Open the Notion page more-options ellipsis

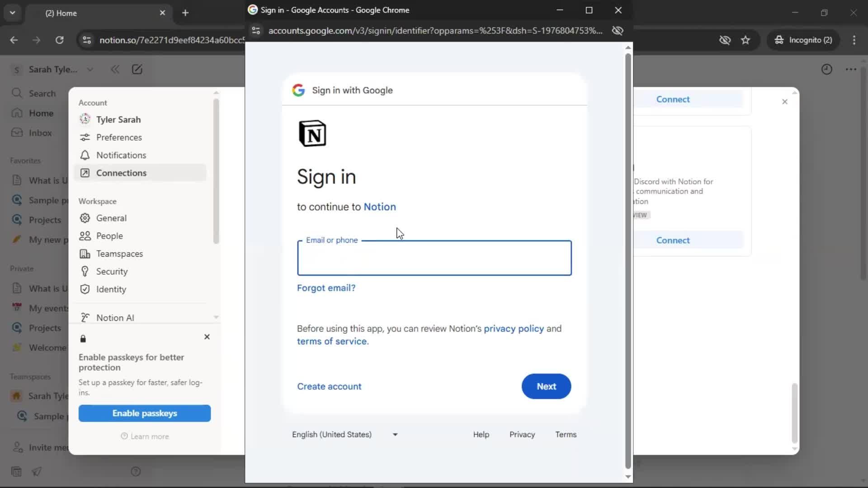coord(851,69)
